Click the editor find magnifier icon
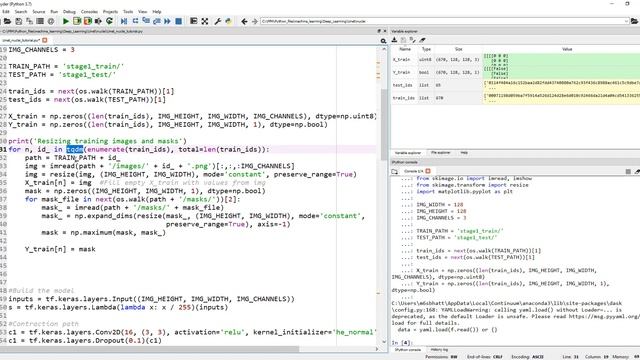The height and width of the screenshot is (360, 640). click(x=383, y=41)
